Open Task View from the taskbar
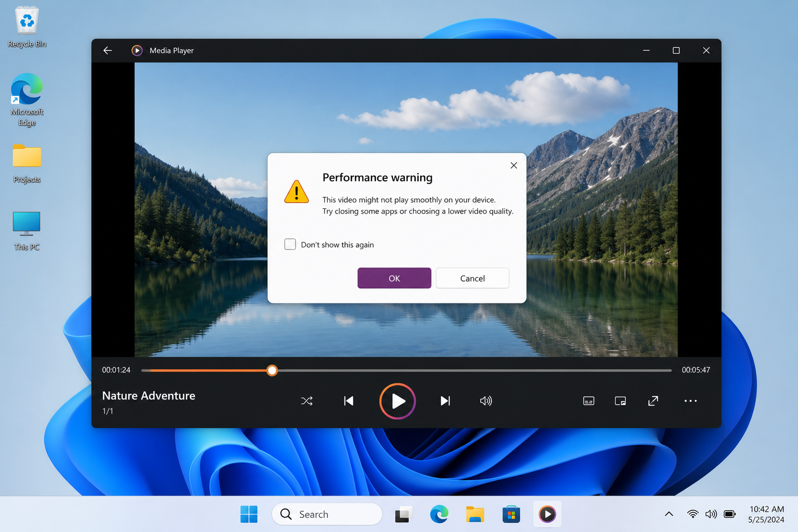This screenshot has width=798, height=532. click(x=404, y=514)
